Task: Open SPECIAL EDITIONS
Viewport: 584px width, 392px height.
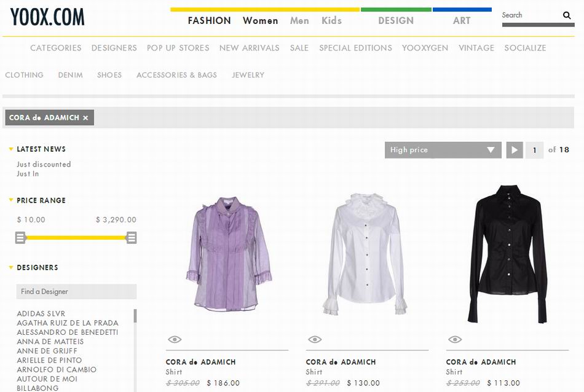Action: pyautogui.click(x=355, y=48)
